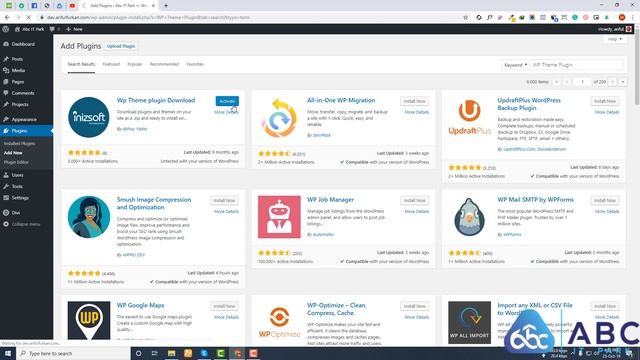Click WordPress logo in admin bar
Image resolution: width=640 pixels, height=360 pixels.
(6, 29)
